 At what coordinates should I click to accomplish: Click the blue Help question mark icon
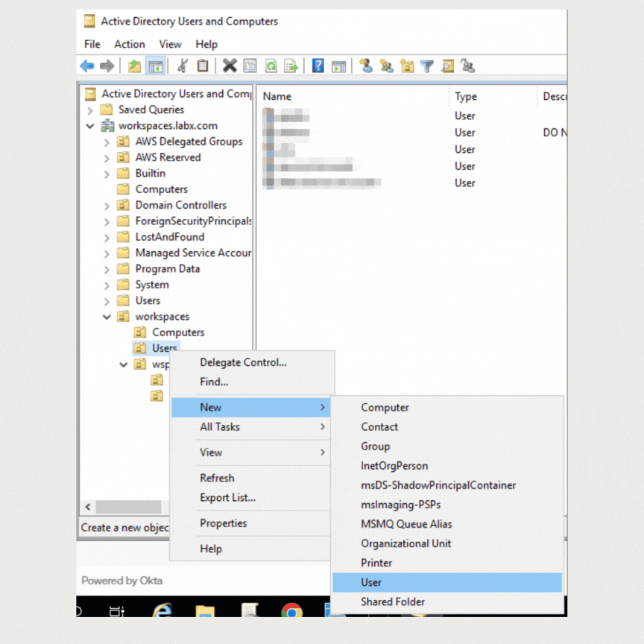[318, 66]
